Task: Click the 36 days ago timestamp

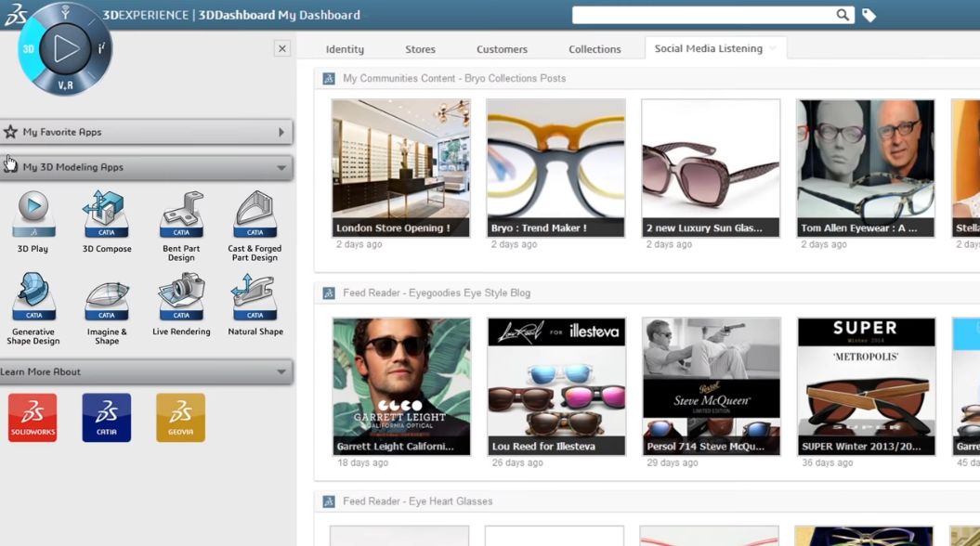Action: coord(828,463)
